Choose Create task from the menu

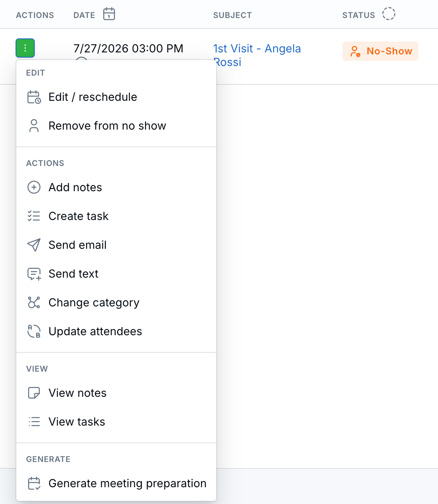pos(116,216)
